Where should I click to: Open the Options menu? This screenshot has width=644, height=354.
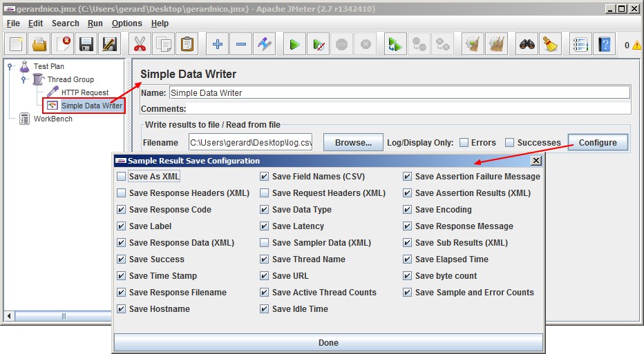[x=126, y=23]
